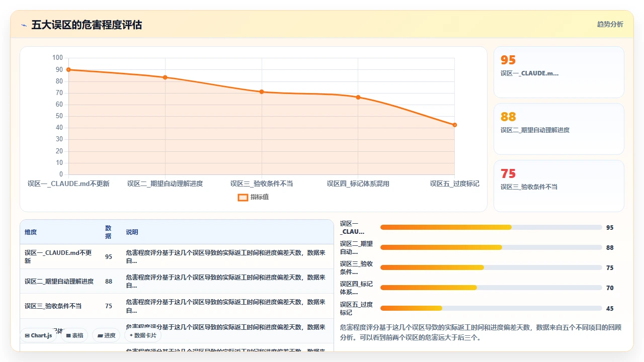Click the orange legend box for 指标值
Image resolution: width=644 pixels, height=362 pixels.
[243, 197]
